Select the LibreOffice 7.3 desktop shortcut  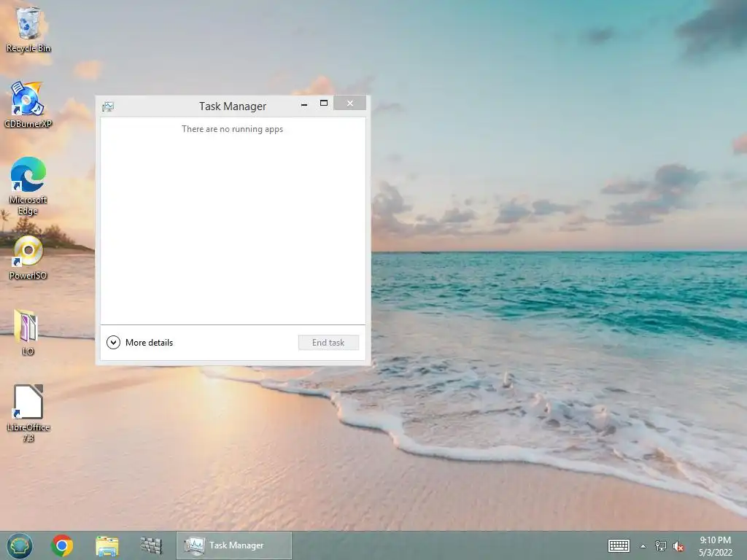coord(28,413)
